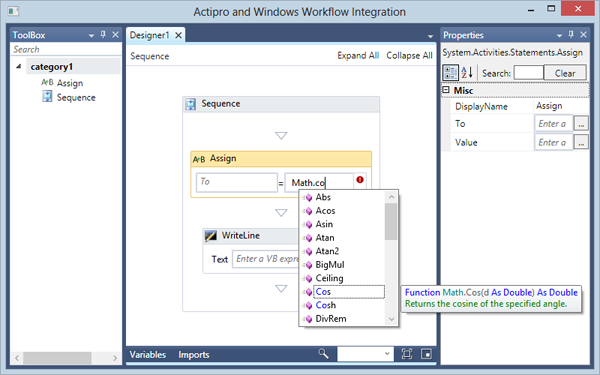The width and height of the screenshot is (600, 375).
Task: Select Atan2 in the completion list
Action: 327,251
